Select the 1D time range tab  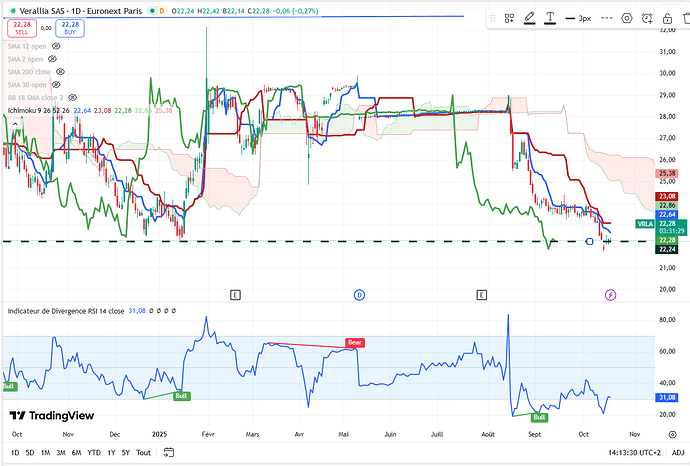coord(14,452)
